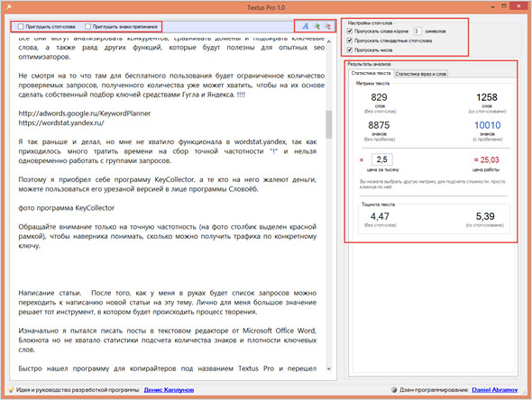
Task: Click the text editor scrollbar thumb
Action: (x=329, y=124)
